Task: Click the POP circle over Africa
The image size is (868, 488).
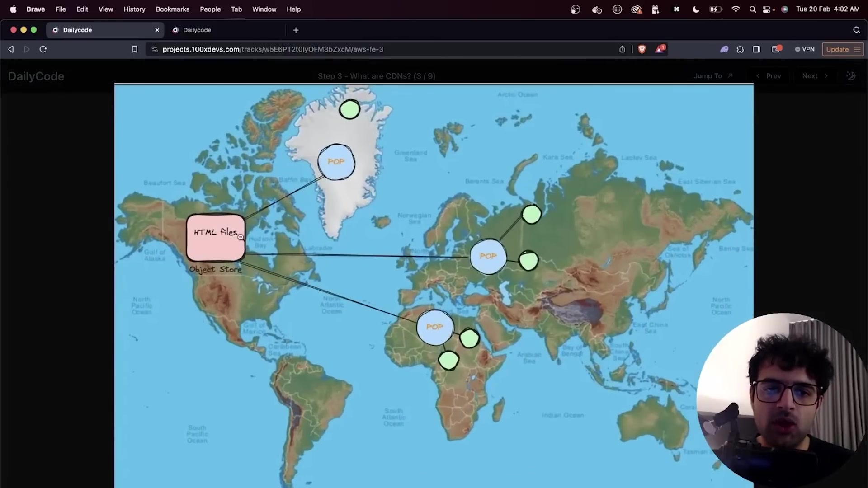Action: pos(434,327)
